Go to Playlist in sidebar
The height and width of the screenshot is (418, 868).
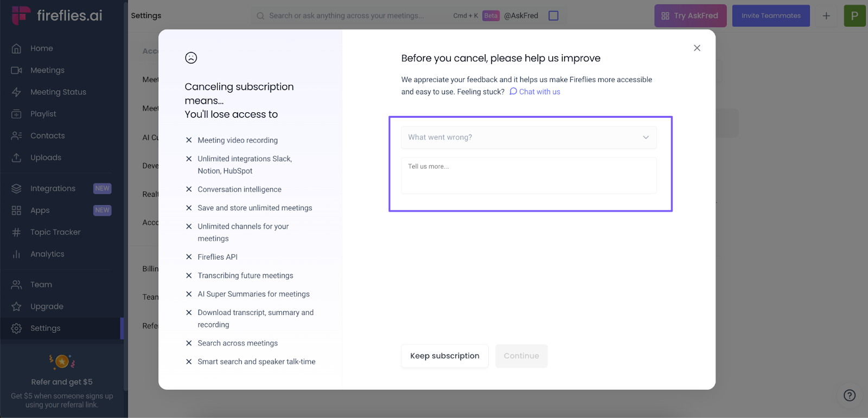[43, 114]
